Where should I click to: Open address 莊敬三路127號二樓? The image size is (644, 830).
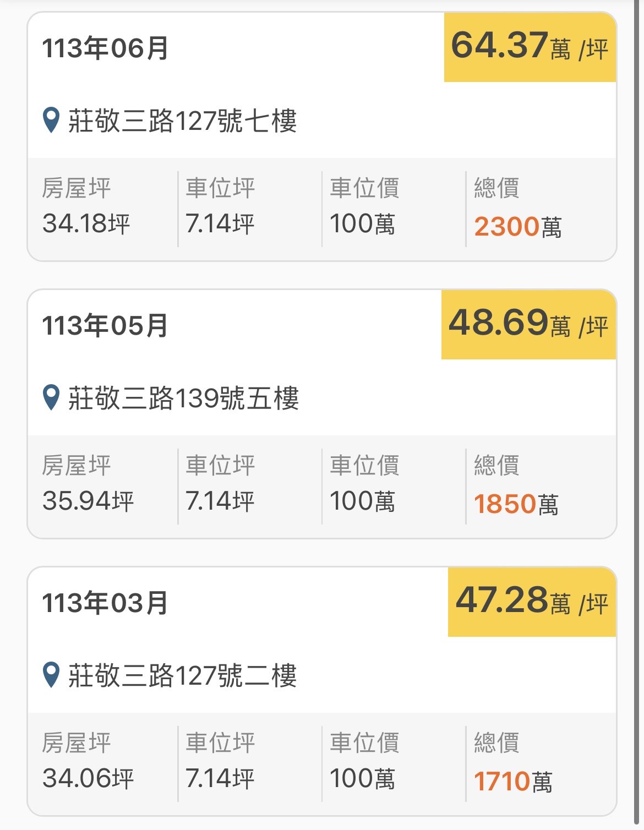(x=182, y=675)
